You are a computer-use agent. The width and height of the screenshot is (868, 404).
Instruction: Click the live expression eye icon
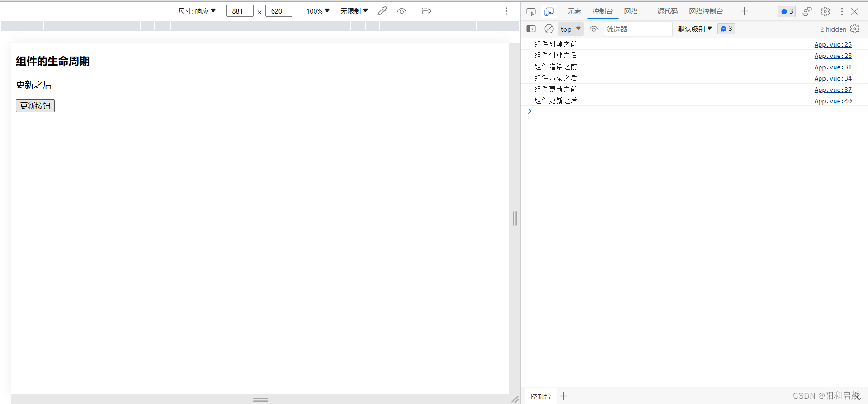(x=594, y=29)
